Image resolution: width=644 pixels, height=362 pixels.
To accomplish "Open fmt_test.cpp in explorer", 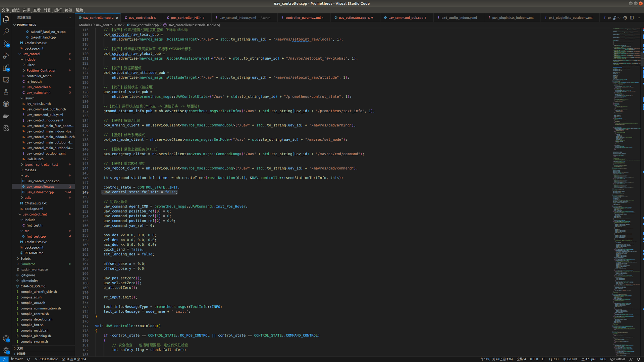I will 43,236.
